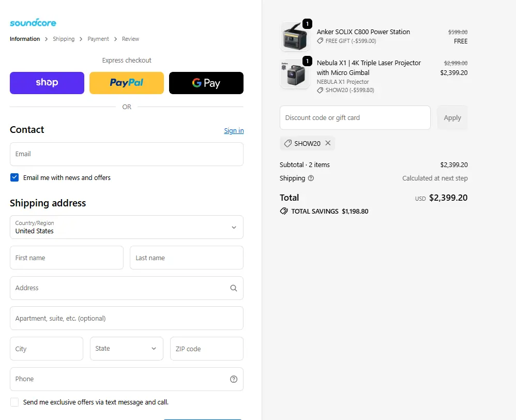Go to Shipping breadcrumb step
The width and height of the screenshot is (516, 420).
tap(64, 39)
